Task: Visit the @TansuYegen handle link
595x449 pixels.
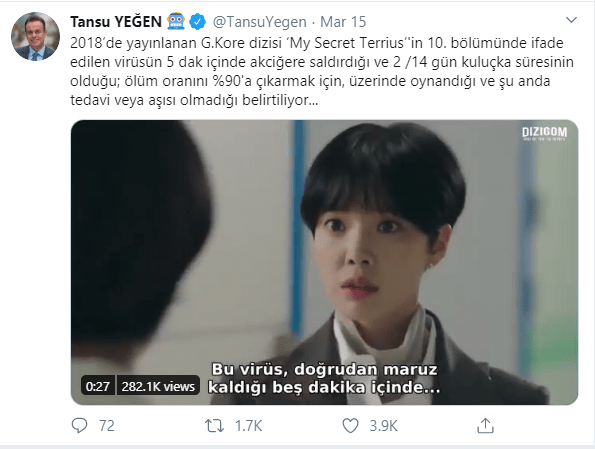Action: (260, 22)
